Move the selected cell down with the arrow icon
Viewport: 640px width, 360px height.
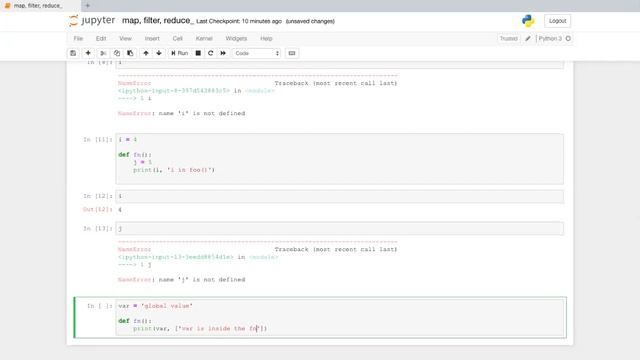pos(159,53)
